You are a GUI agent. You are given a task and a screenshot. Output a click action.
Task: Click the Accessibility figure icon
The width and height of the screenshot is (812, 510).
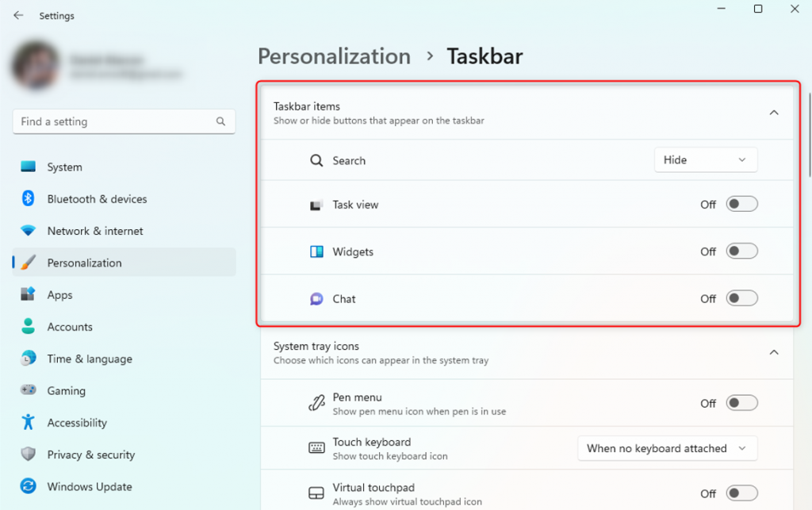tap(28, 422)
